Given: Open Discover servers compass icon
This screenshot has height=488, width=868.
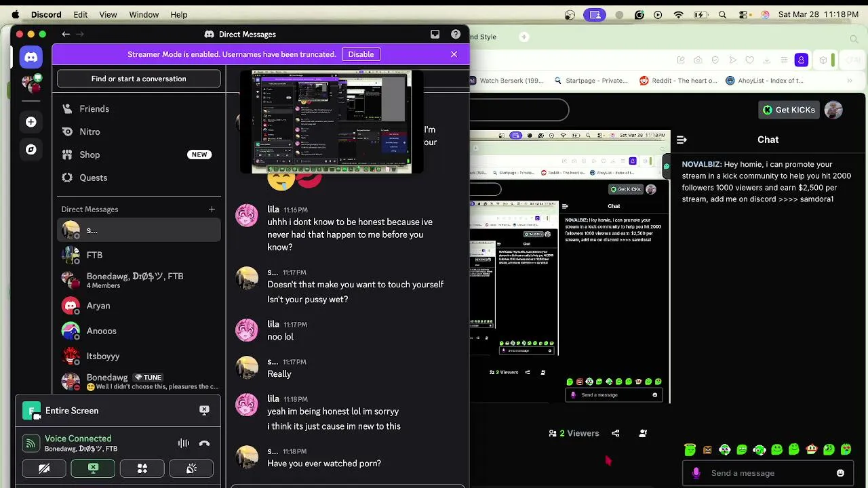Looking at the screenshot, I should click(31, 149).
